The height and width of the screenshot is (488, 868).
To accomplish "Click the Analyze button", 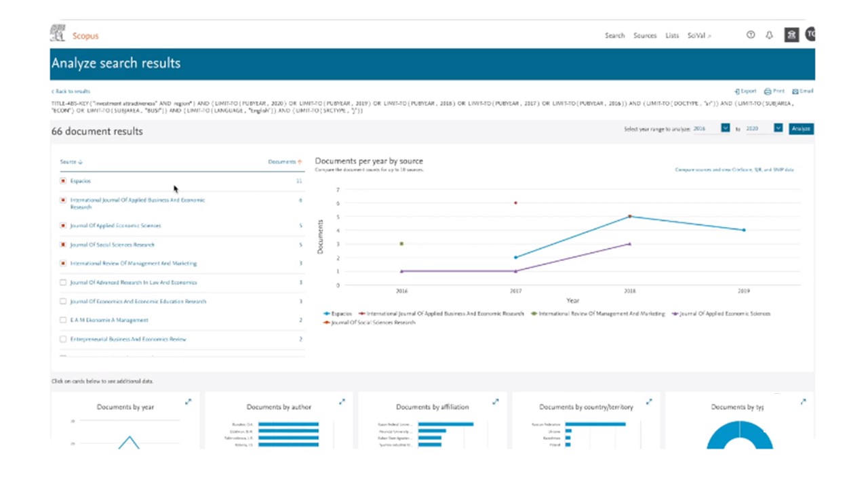I will (801, 128).
